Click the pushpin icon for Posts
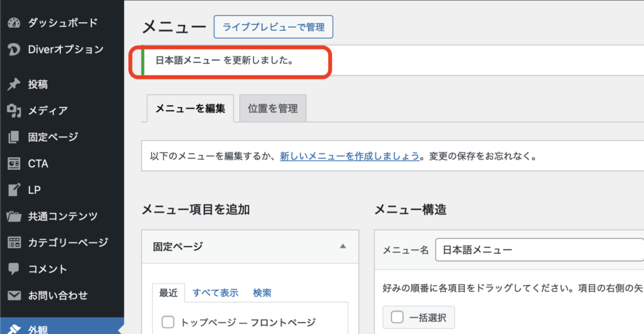Screen dimensions: 644x334 tap(14, 84)
